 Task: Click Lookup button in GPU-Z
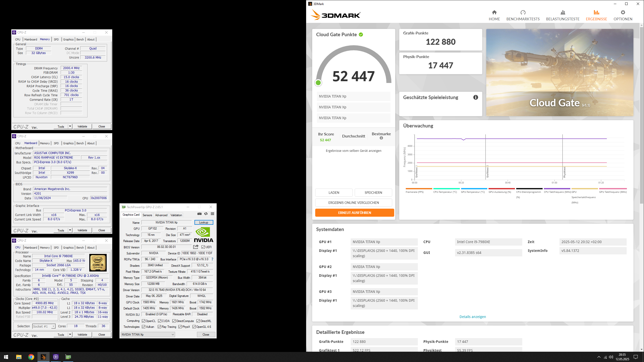tap(204, 222)
